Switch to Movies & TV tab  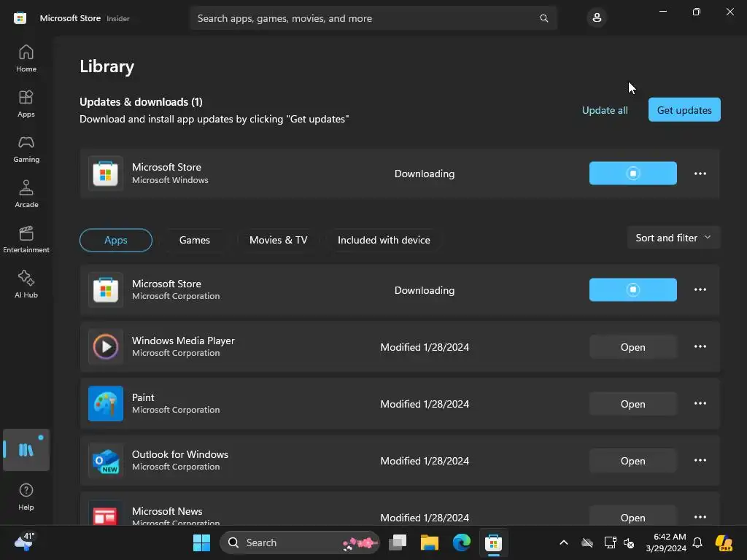[x=278, y=240]
